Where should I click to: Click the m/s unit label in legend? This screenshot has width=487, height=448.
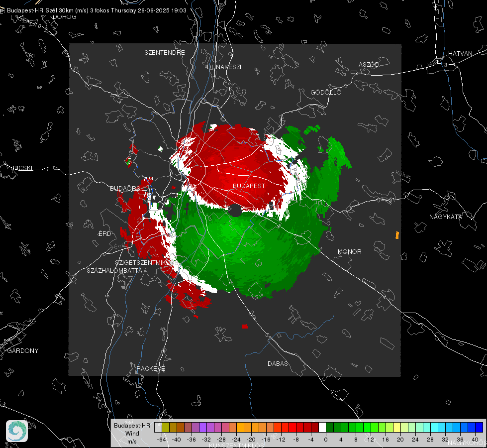pos(132,442)
